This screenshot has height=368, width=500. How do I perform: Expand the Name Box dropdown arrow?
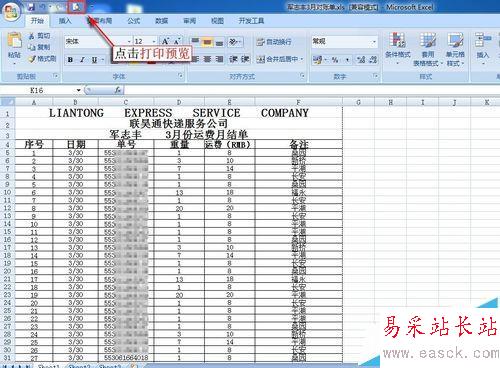point(78,90)
